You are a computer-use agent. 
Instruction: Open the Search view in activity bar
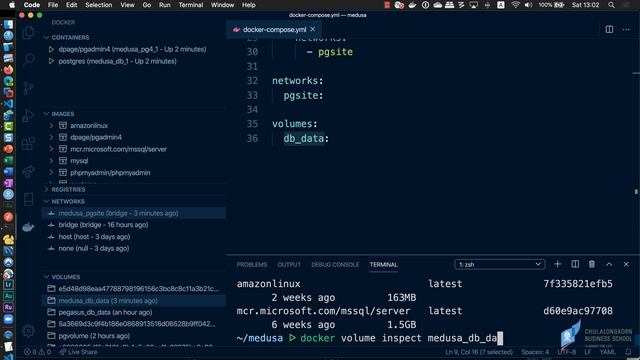28,60
